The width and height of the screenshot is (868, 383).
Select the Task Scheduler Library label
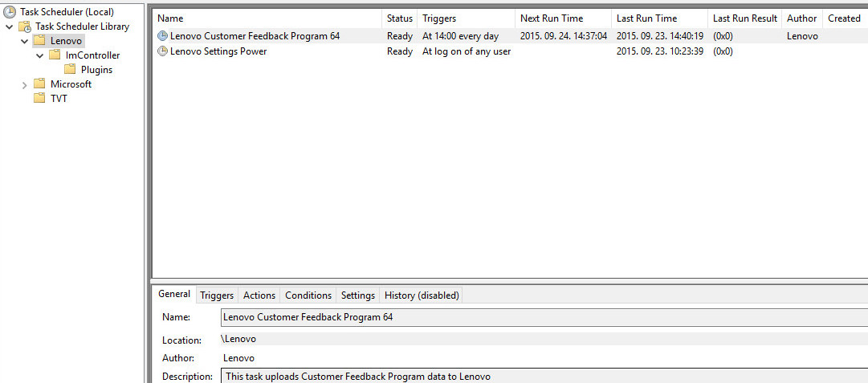pyautogui.click(x=83, y=26)
